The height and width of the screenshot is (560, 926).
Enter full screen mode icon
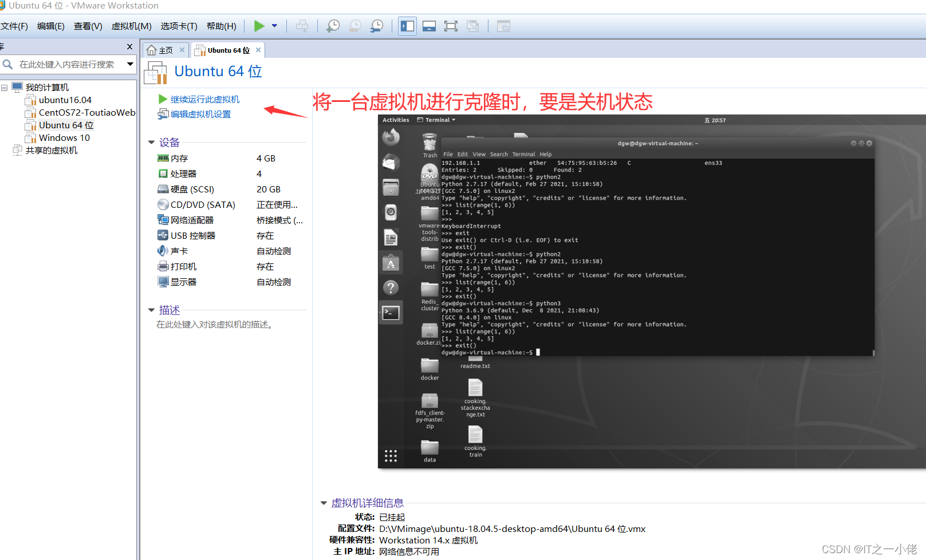click(x=451, y=26)
